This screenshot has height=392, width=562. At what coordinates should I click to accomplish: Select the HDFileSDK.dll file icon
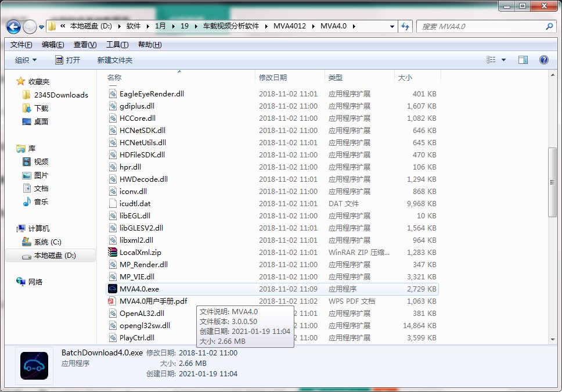point(113,154)
